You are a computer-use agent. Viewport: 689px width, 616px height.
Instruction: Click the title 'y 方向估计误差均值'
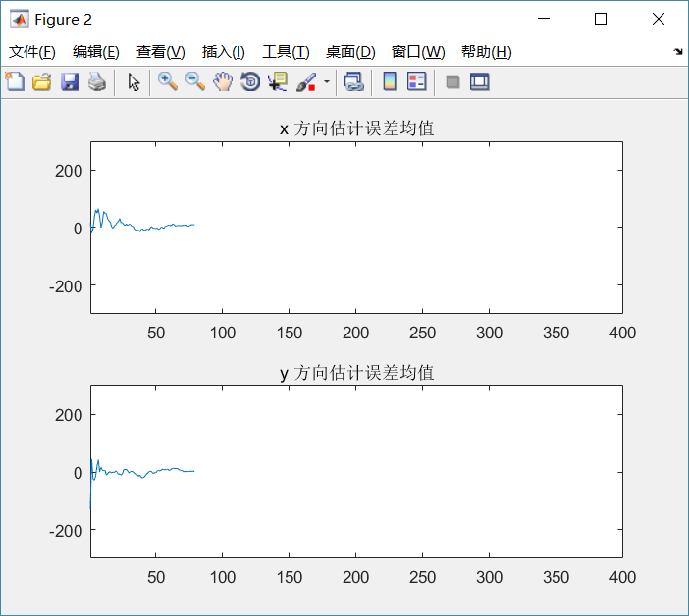pos(357,373)
